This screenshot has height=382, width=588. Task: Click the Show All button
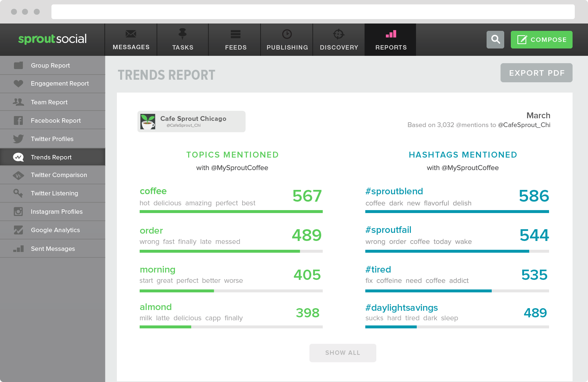point(343,353)
